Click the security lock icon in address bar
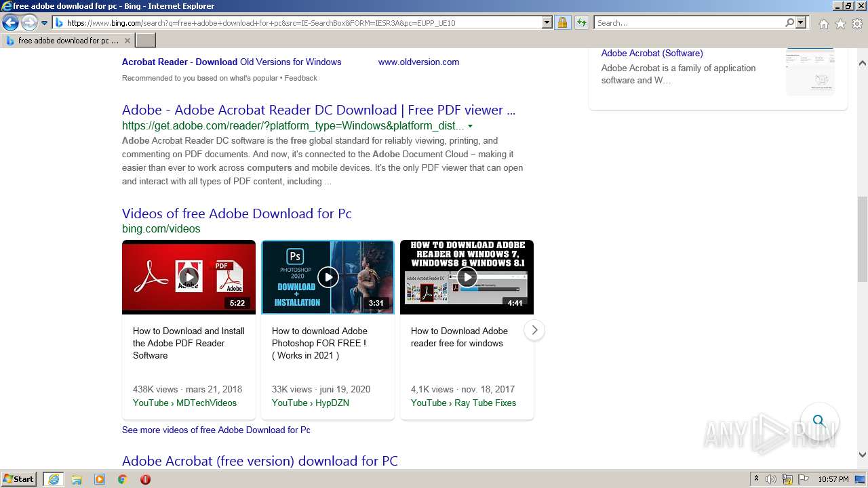This screenshot has height=488, width=868. tap(562, 23)
